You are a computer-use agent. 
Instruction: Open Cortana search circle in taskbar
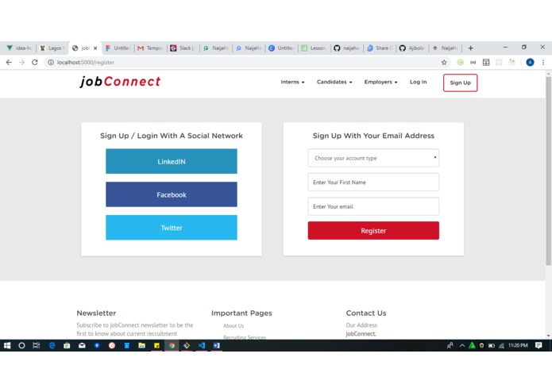click(x=21, y=346)
